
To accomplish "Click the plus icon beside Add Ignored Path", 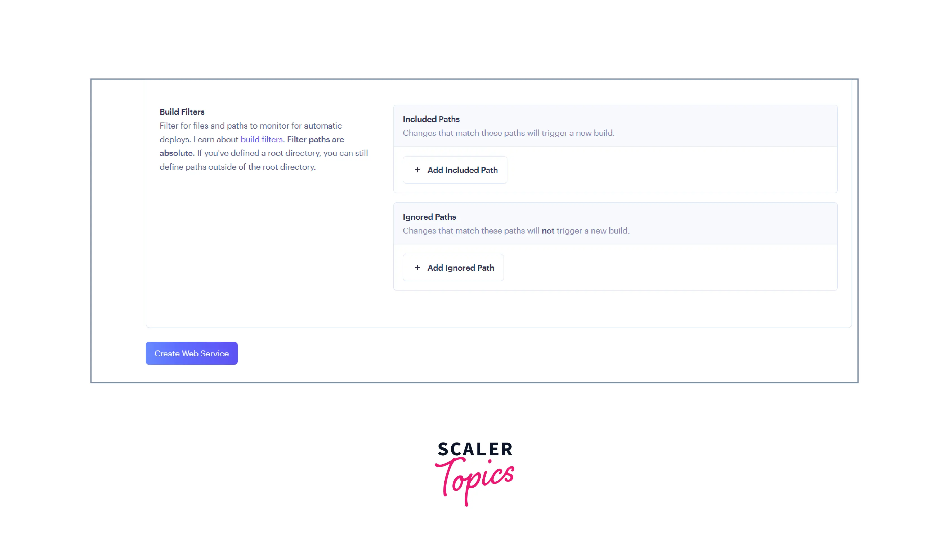I will (x=418, y=268).
